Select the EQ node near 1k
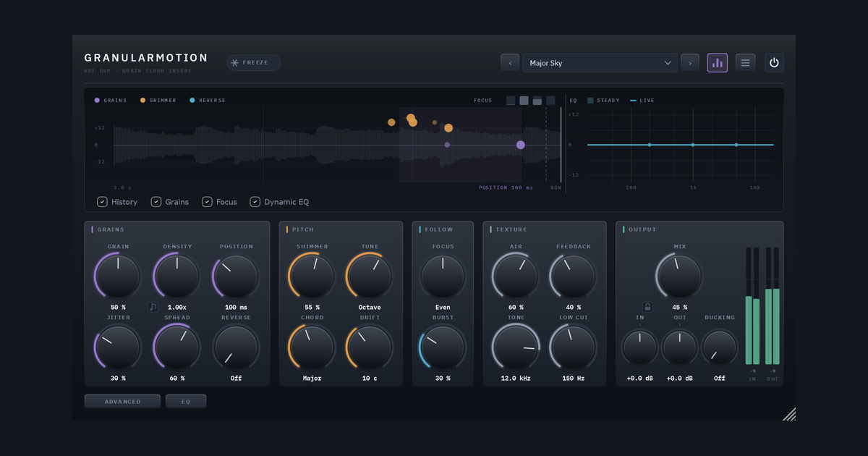 [693, 145]
